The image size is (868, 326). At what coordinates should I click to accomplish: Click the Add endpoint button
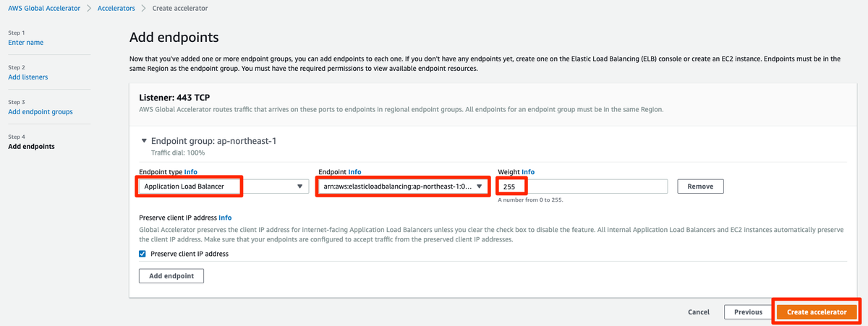pos(171,276)
